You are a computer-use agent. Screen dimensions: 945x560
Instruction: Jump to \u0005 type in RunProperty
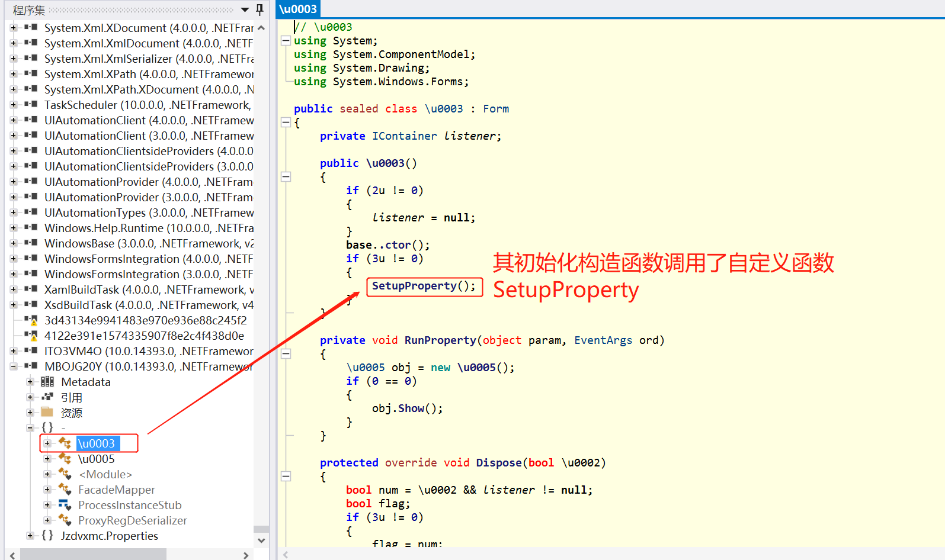click(366, 368)
